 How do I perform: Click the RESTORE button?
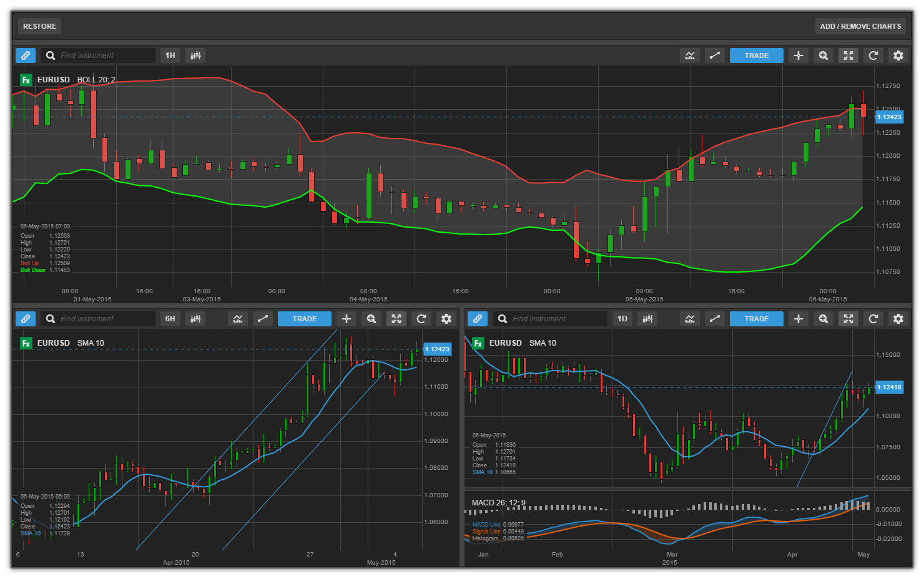click(x=39, y=26)
